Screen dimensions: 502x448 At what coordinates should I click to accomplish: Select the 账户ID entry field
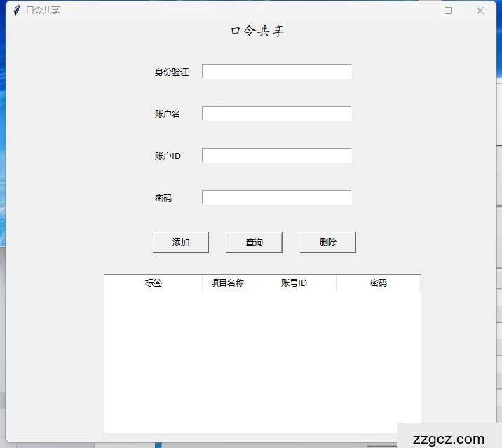click(x=277, y=156)
